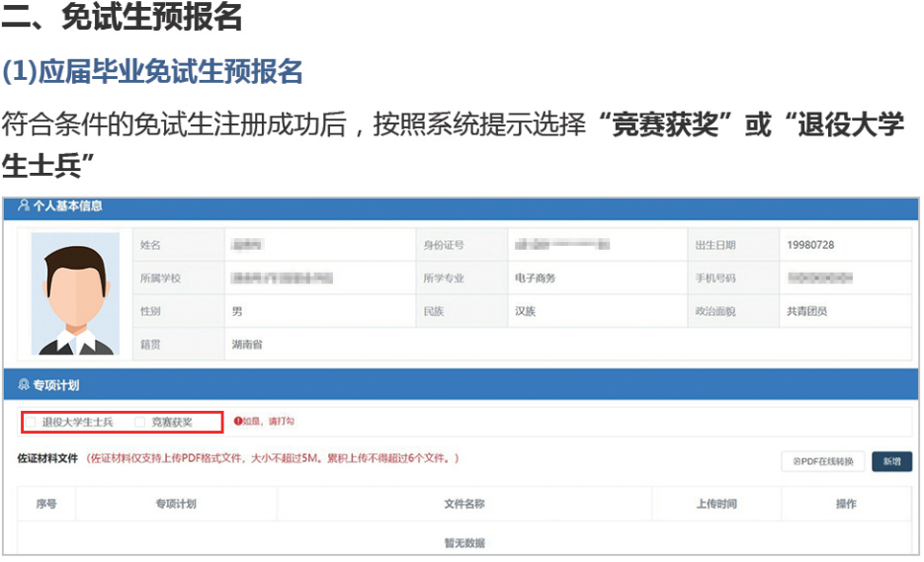Click the red warning icon near 如是，请打勾
The width and height of the screenshot is (924, 562).
pyautogui.click(x=238, y=422)
